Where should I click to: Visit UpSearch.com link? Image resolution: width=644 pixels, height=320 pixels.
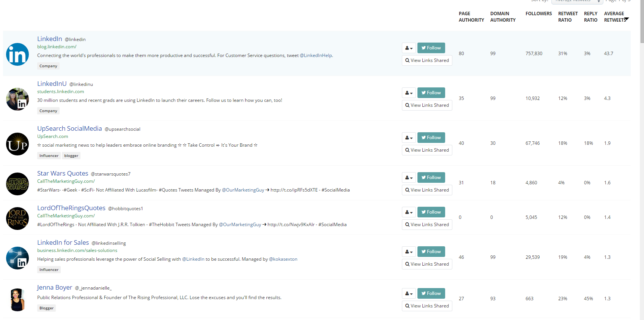pyautogui.click(x=53, y=136)
